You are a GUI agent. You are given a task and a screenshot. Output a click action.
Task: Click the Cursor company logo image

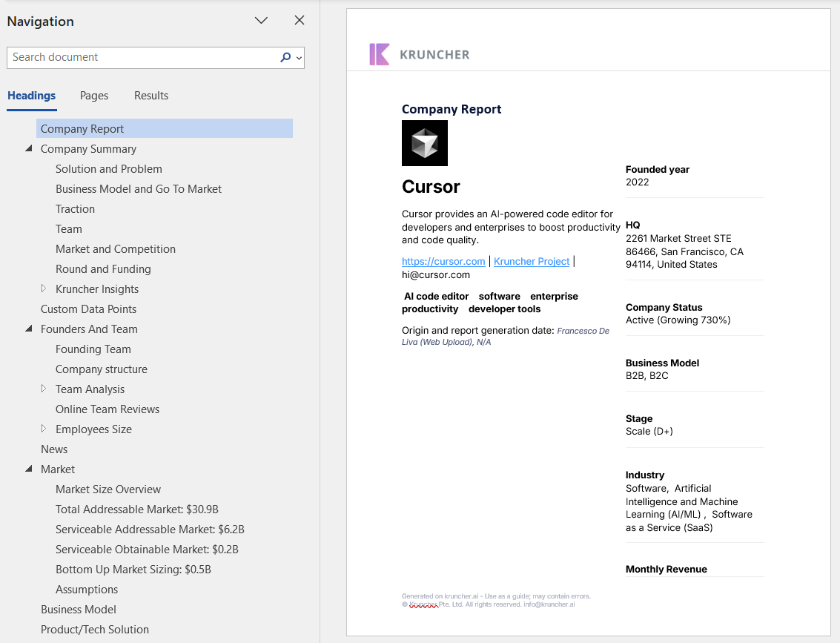(x=425, y=143)
